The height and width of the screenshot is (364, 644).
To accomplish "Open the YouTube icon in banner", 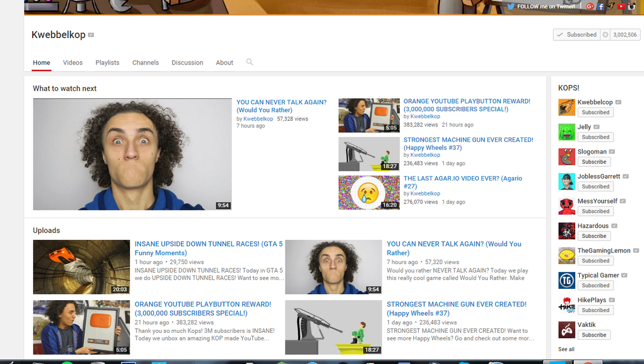I will pyautogui.click(x=622, y=6).
